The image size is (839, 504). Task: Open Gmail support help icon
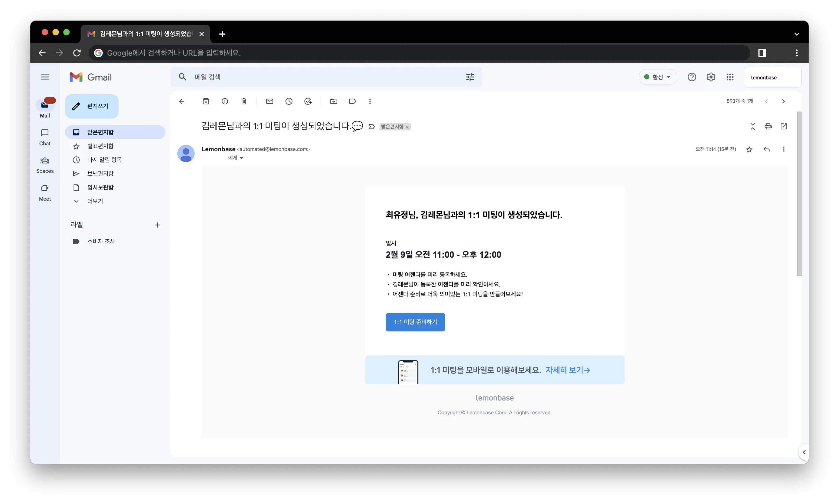click(x=692, y=77)
